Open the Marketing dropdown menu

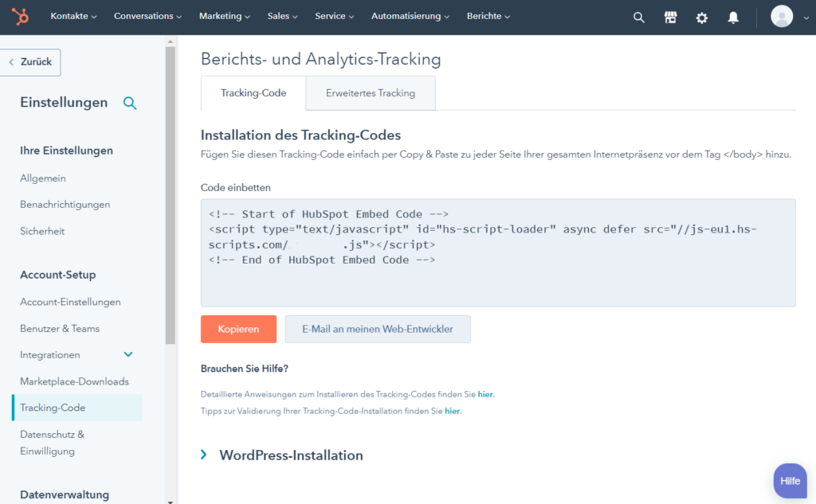click(225, 16)
